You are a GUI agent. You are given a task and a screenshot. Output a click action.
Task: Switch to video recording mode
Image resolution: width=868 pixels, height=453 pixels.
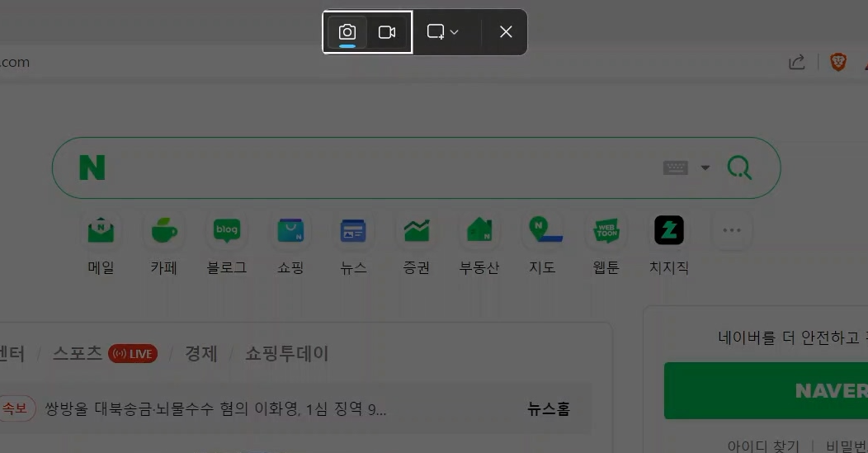tap(387, 32)
